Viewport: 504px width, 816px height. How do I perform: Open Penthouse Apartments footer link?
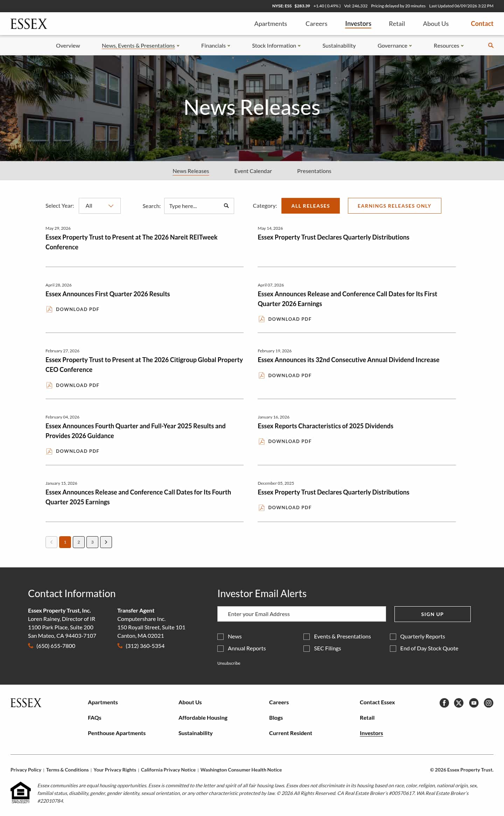[117, 733]
